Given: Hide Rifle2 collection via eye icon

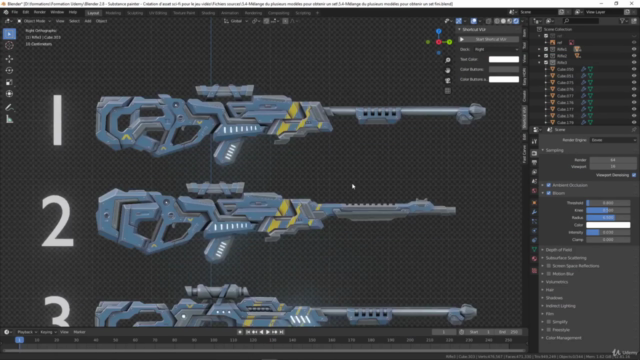Looking at the screenshot, I should (x=634, y=56).
